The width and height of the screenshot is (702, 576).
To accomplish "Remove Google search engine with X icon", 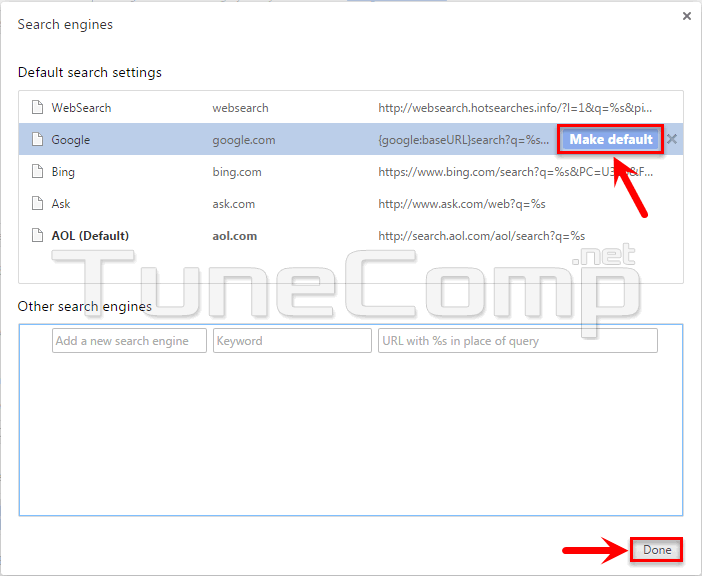I will [672, 139].
